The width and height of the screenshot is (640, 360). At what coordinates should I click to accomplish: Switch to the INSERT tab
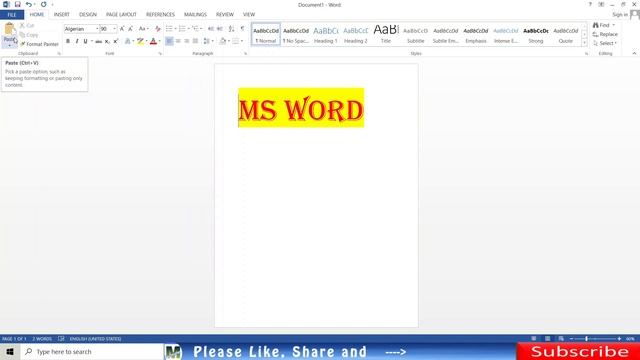62,15
